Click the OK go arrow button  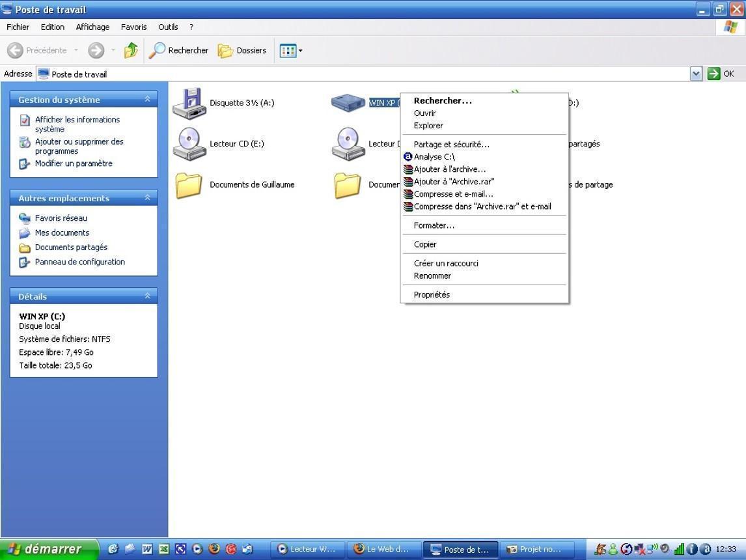(x=721, y=74)
